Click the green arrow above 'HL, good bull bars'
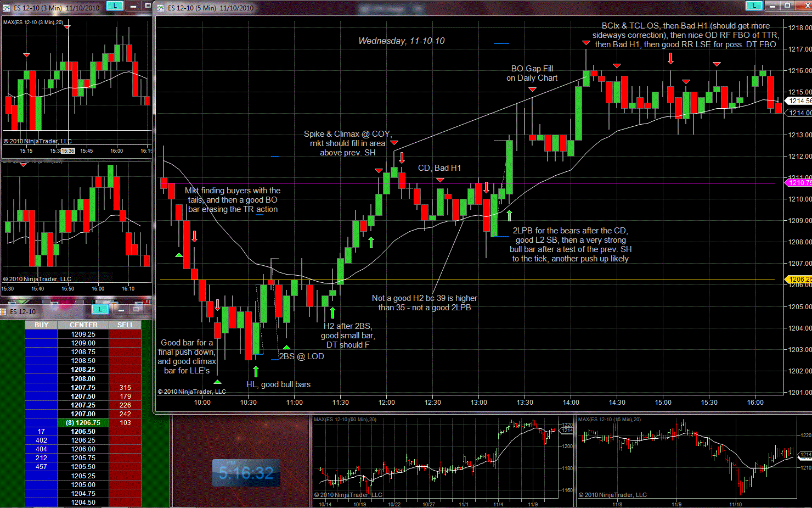 tap(256, 372)
